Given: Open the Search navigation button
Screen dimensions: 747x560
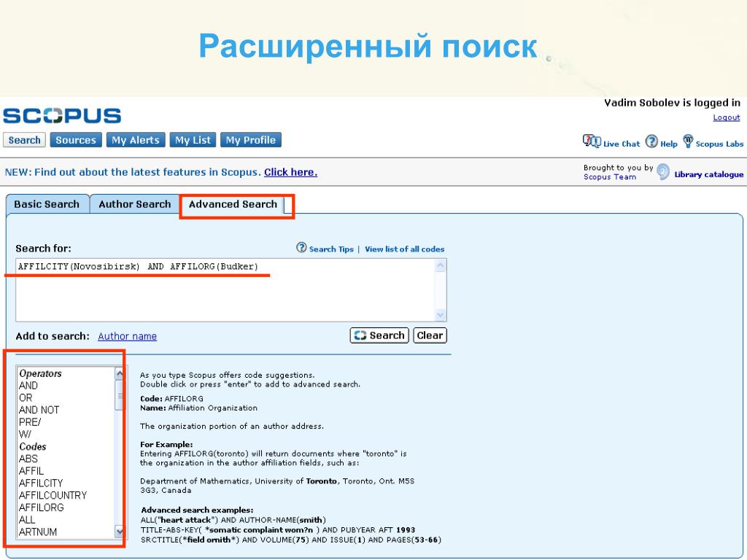Looking at the screenshot, I should [x=24, y=140].
